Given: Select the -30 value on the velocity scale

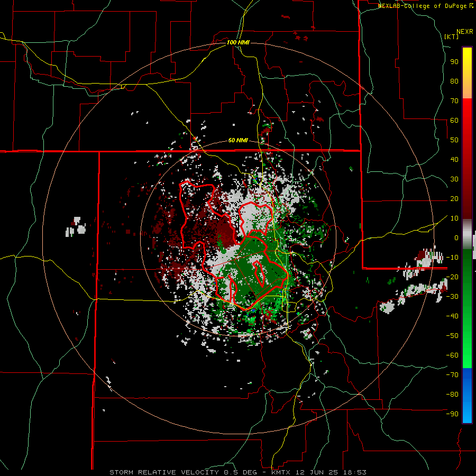Looking at the screenshot, I should click(452, 297).
